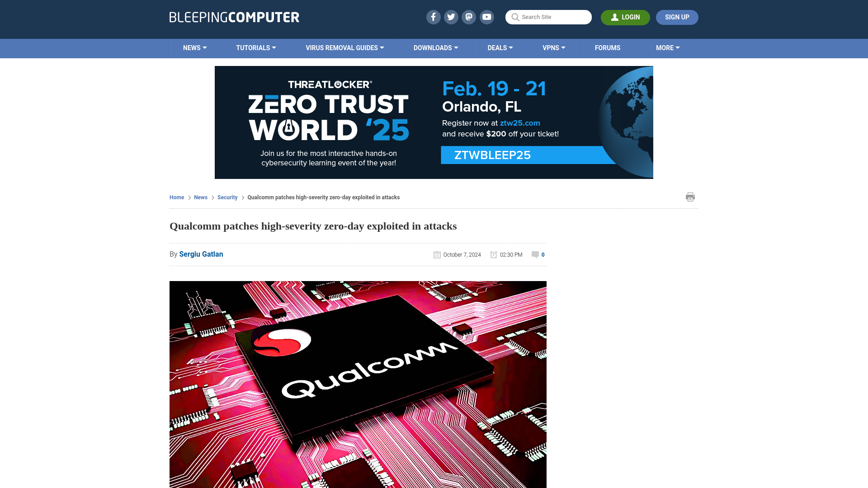
Task: Expand the MORE navigation dropdown
Action: click(x=668, y=47)
